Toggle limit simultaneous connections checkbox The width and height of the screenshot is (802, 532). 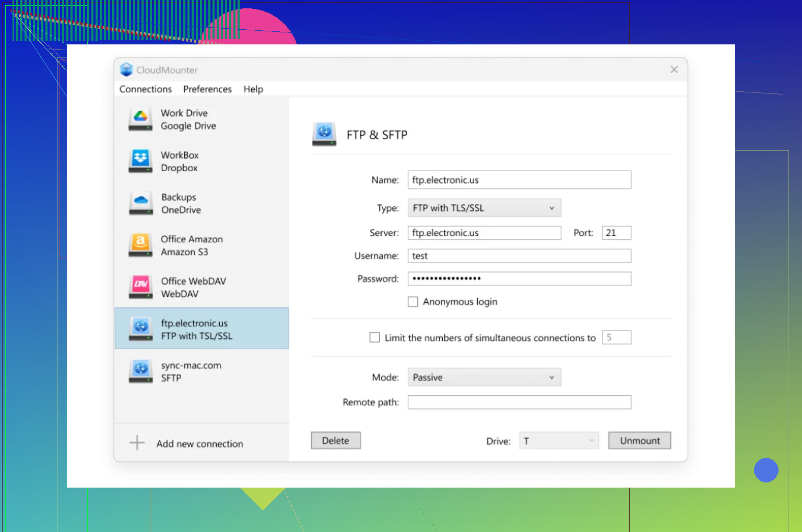tap(375, 338)
